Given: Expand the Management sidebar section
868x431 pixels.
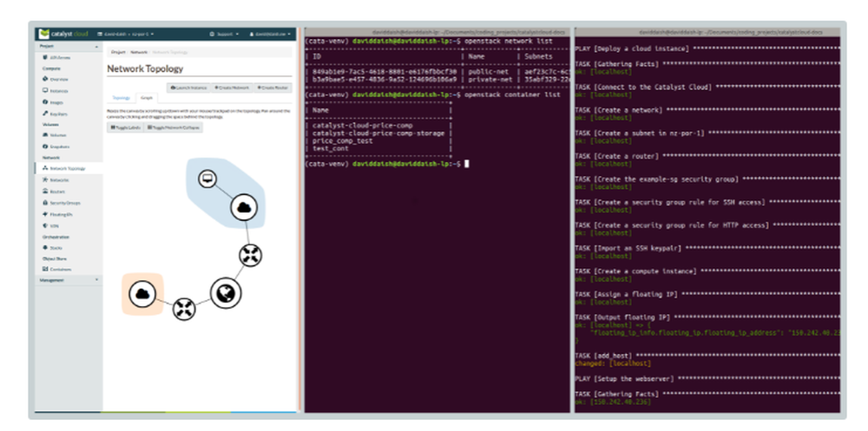Looking at the screenshot, I should click(x=68, y=280).
